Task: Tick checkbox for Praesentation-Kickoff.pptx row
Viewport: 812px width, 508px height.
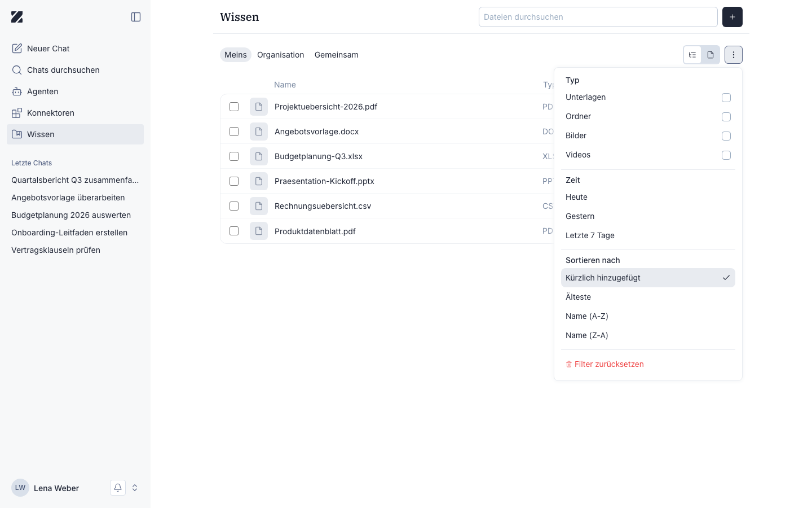Action: [234, 181]
